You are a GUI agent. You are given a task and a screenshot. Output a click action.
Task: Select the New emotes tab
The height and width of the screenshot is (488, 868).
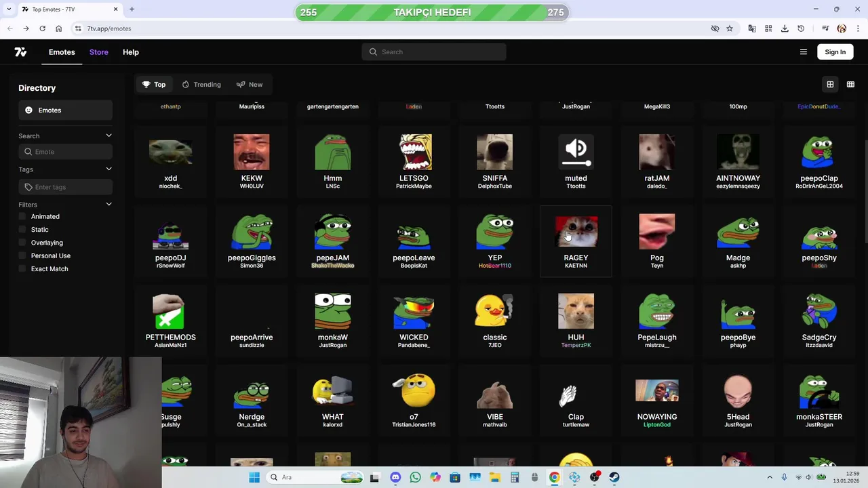point(250,85)
